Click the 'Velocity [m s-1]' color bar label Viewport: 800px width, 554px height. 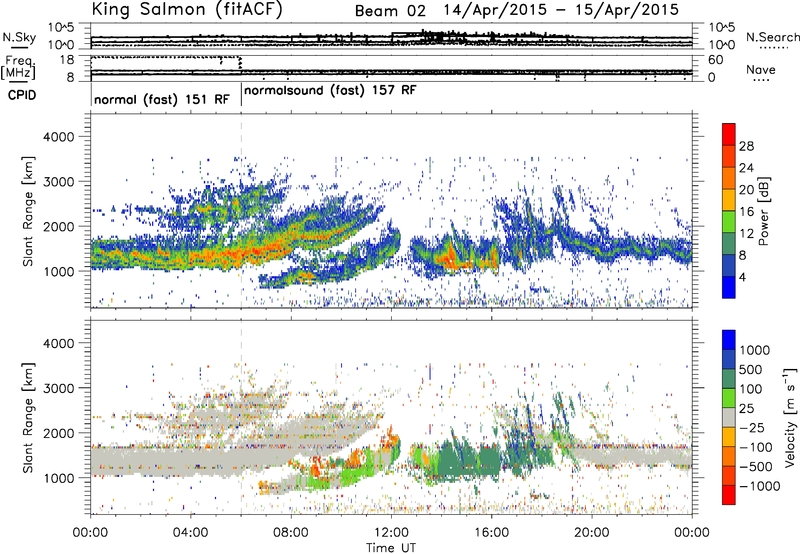(x=790, y=417)
